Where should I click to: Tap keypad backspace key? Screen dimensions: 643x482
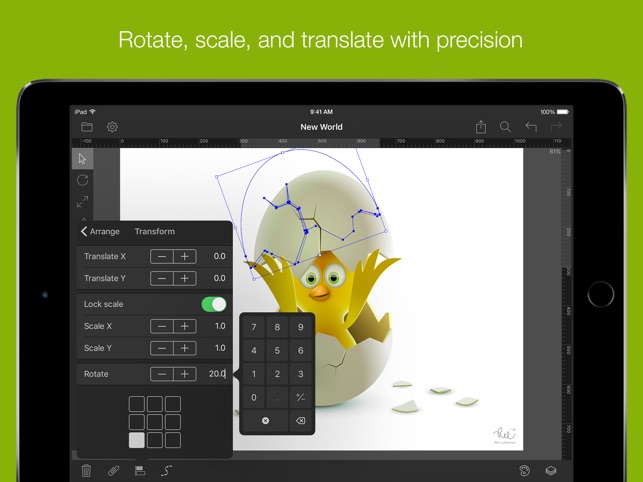tap(301, 420)
